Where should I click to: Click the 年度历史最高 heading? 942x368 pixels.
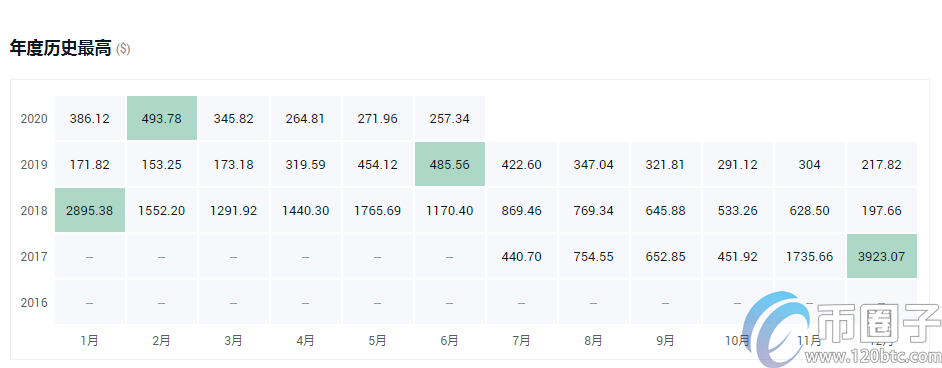coord(61,49)
